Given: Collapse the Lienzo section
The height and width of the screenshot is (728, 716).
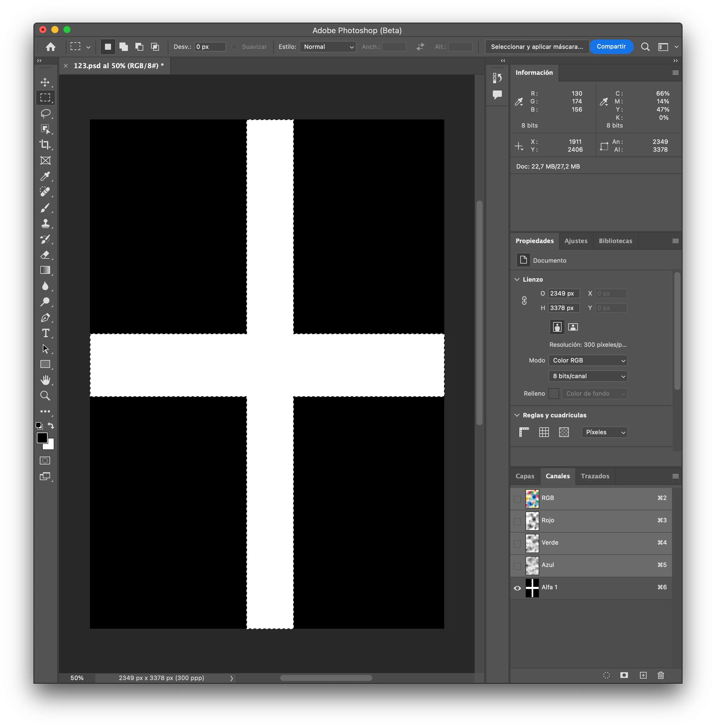Looking at the screenshot, I should (x=517, y=279).
